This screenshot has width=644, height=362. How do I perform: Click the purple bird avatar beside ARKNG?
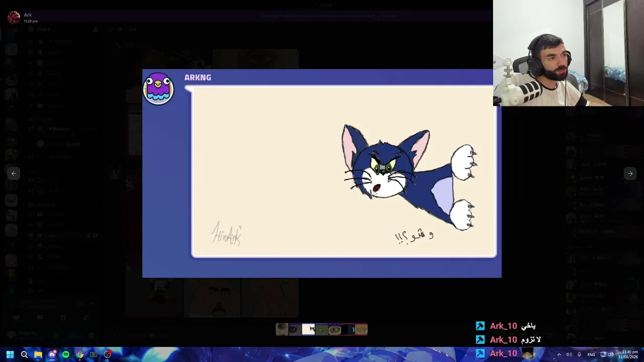(x=158, y=88)
